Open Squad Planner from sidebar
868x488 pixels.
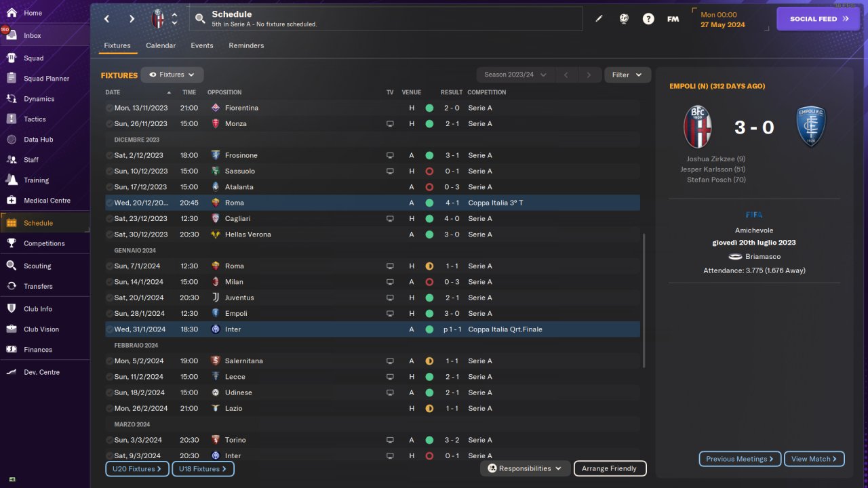pos(45,79)
